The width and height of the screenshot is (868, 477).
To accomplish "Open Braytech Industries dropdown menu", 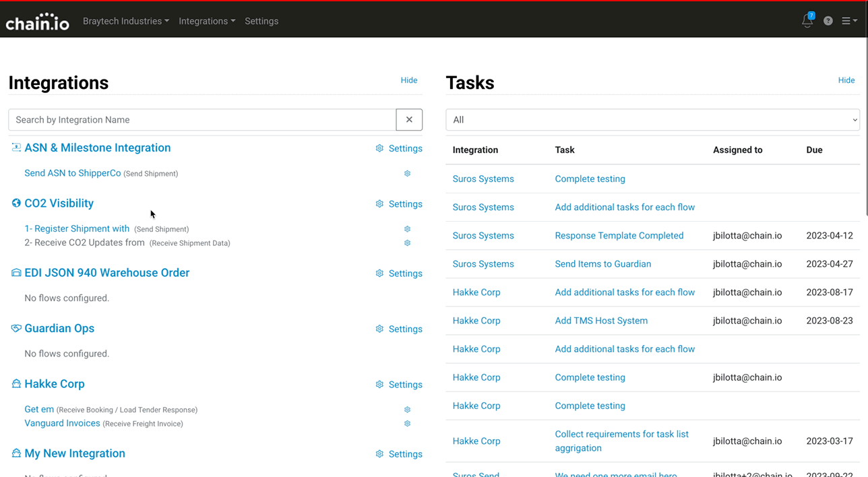I will [x=126, y=21].
